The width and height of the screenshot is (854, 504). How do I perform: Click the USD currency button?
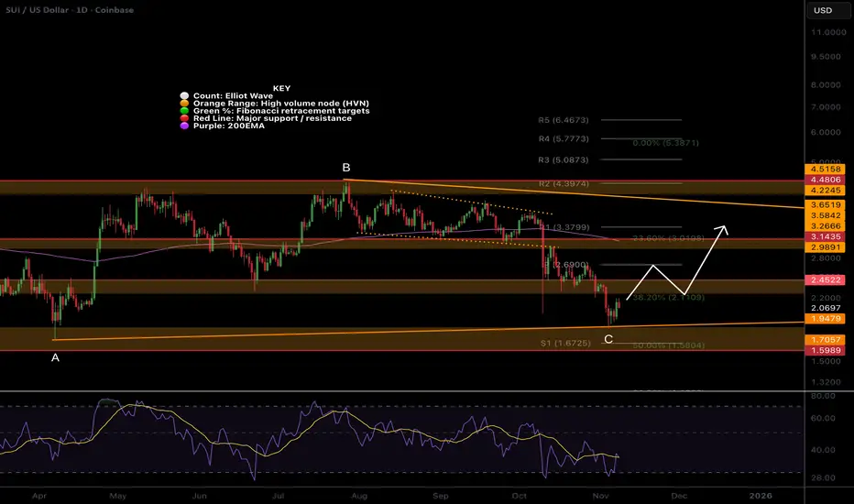click(823, 10)
